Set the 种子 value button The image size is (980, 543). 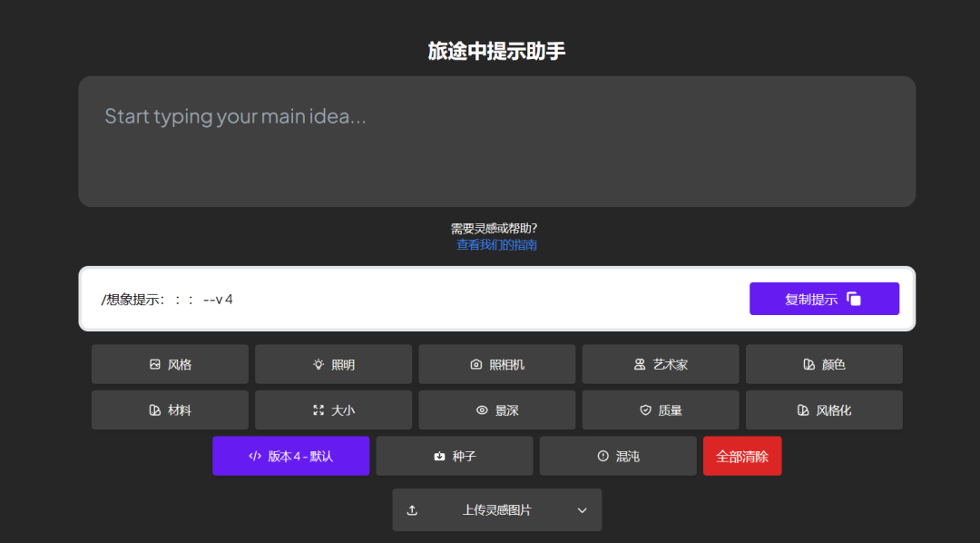(x=455, y=456)
